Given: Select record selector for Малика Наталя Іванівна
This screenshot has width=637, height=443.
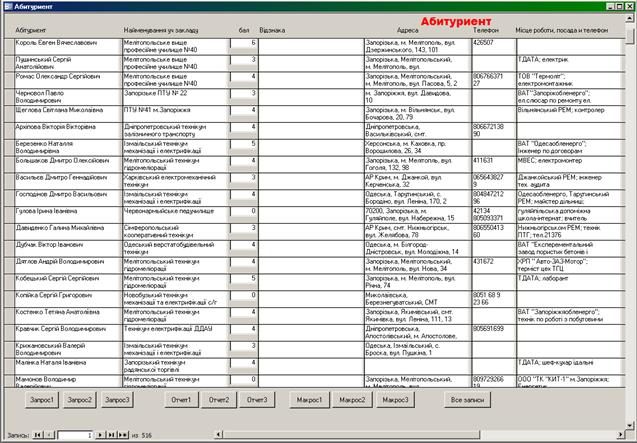Looking at the screenshot, I should 9,366.
